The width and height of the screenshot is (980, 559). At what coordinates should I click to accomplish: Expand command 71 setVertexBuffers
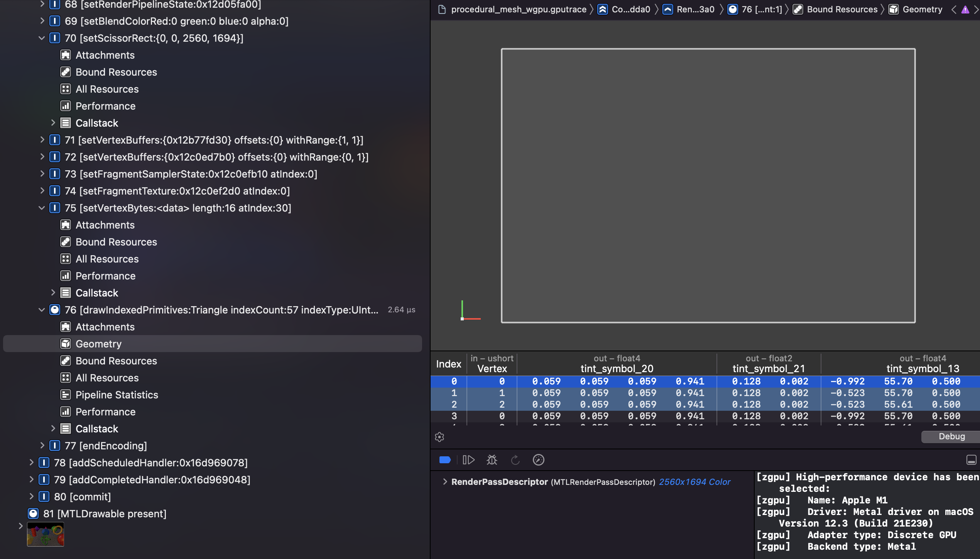pyautogui.click(x=42, y=140)
